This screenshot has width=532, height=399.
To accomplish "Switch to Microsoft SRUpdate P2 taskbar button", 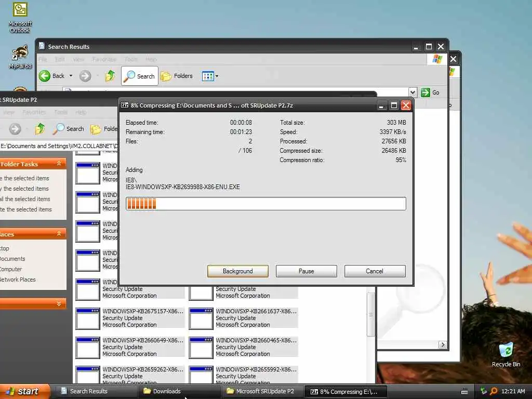I will 261,391.
